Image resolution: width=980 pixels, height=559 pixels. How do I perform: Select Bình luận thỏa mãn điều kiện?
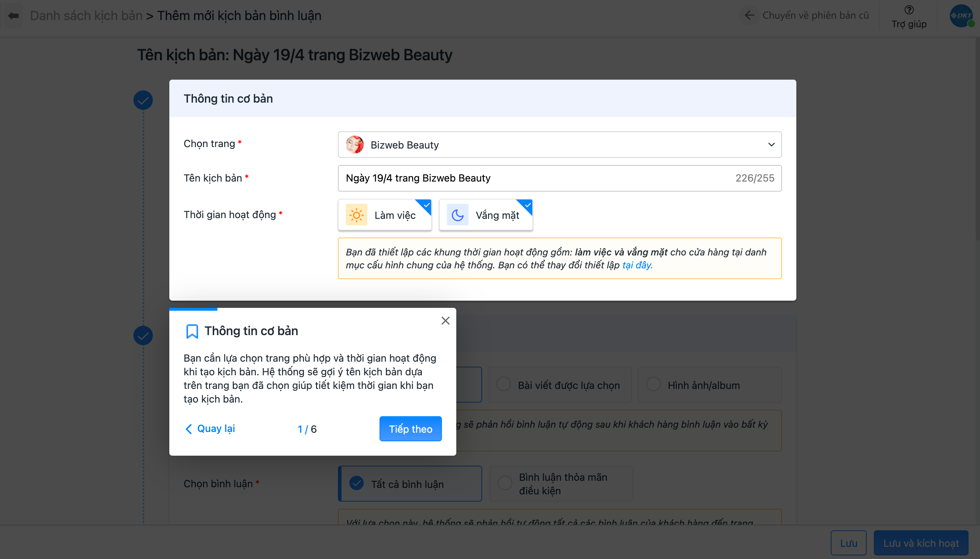(505, 483)
